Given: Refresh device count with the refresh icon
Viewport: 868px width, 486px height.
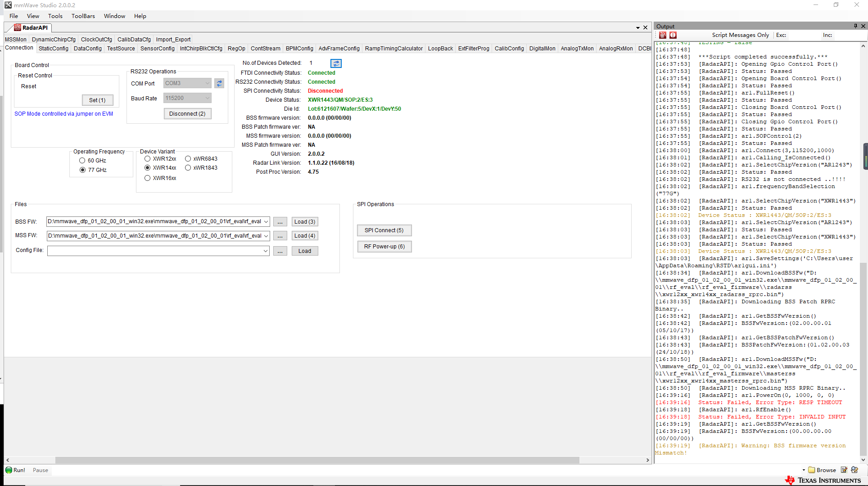Looking at the screenshot, I should pos(336,63).
